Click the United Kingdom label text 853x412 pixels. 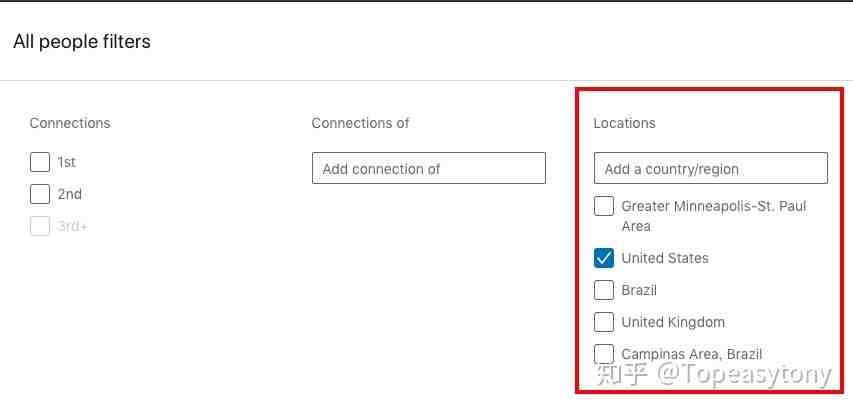point(673,322)
